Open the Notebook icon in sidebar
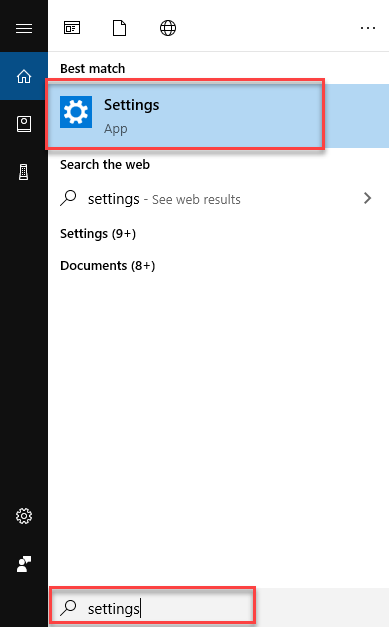The image size is (389, 627). [x=24, y=124]
